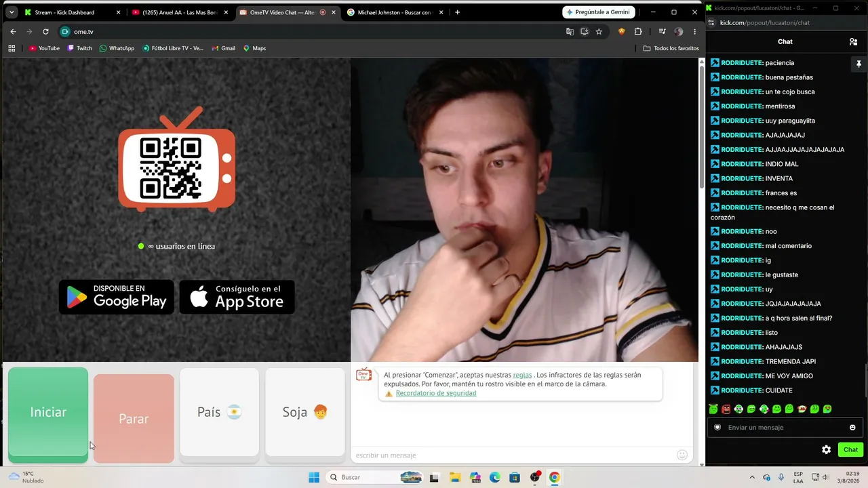Open the WhatsApp bookmark
Viewport: 868px width, 488px height.
[x=117, y=48]
